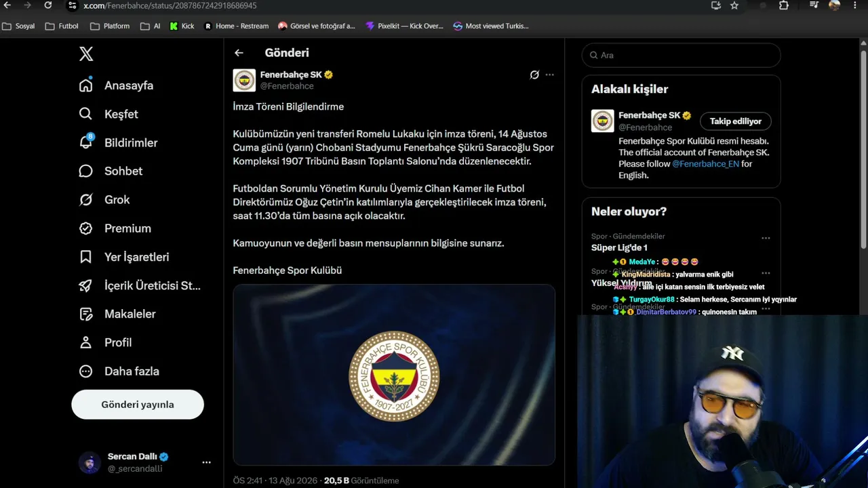
Task: Open the Sosyal bookmarks folder
Action: click(18, 26)
